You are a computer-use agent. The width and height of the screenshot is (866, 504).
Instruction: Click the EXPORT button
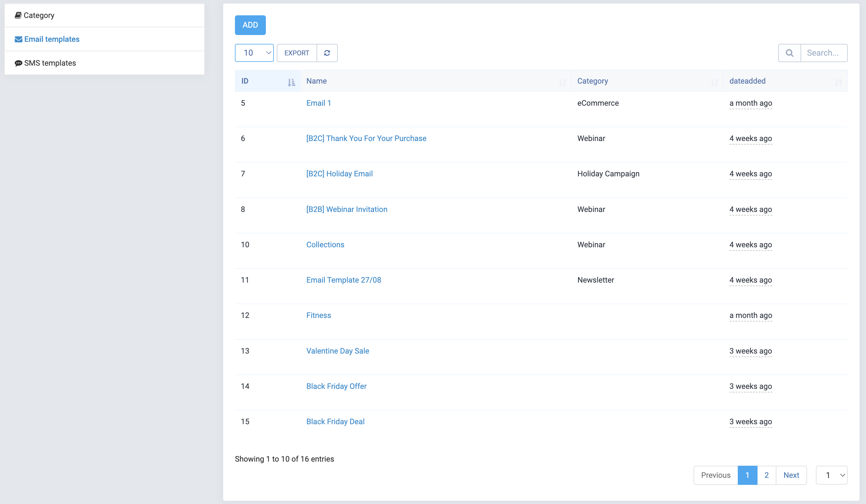coord(296,52)
